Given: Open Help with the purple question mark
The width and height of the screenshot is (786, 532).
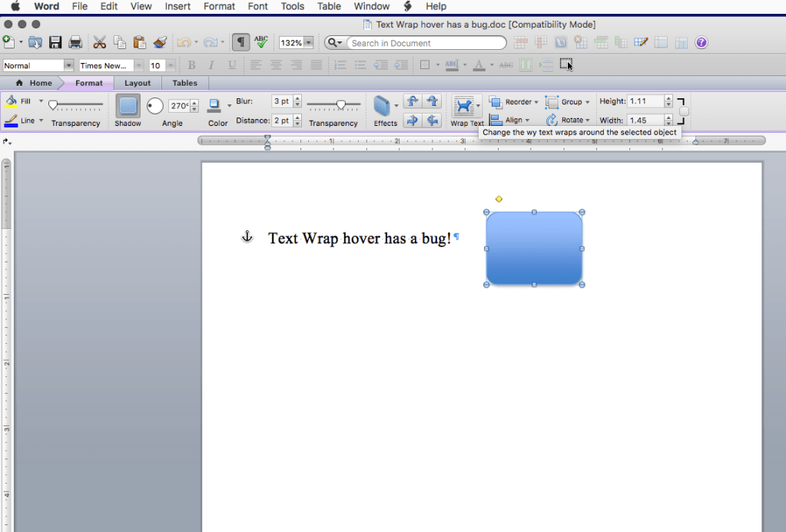Looking at the screenshot, I should (701, 43).
